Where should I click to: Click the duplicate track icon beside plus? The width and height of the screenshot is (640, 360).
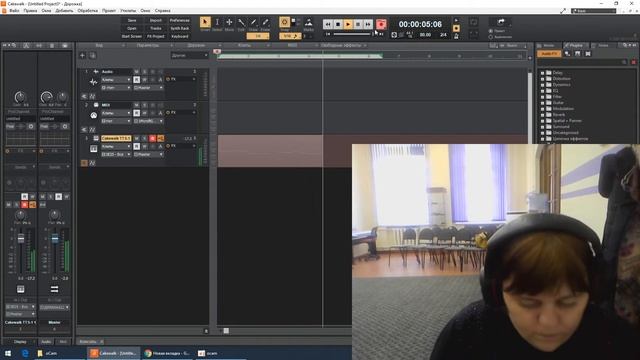93,55
